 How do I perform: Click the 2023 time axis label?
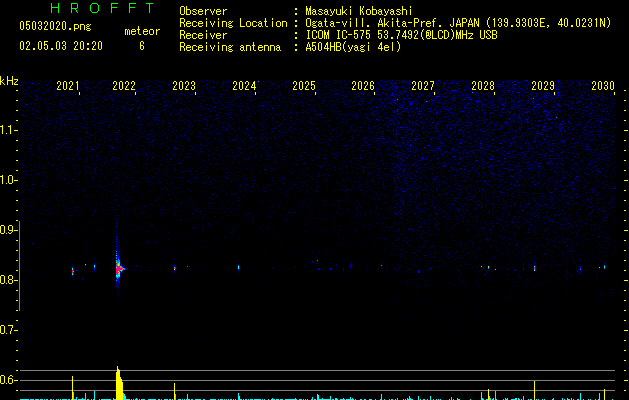(184, 86)
